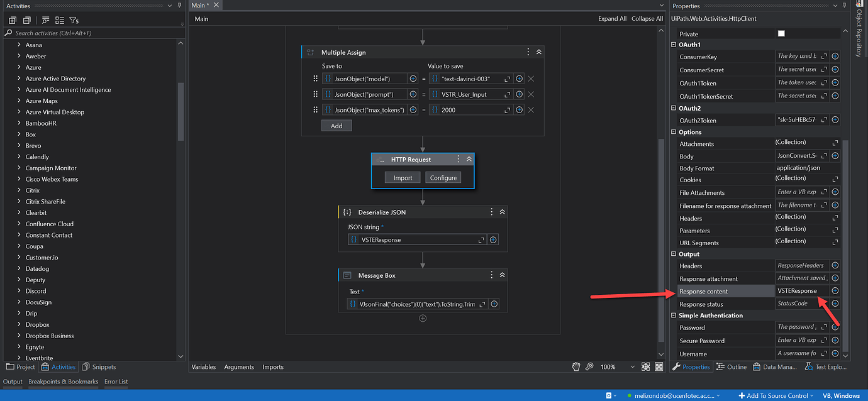Expand all activity groups in the Activities panel
The image size is (868, 401).
[12, 20]
